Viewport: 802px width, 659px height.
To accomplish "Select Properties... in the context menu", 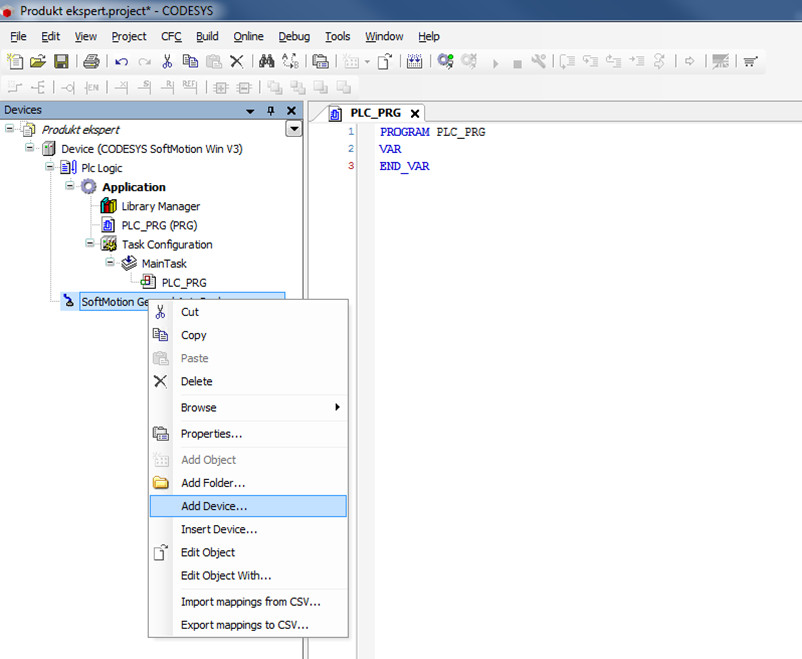I will click(x=248, y=434).
